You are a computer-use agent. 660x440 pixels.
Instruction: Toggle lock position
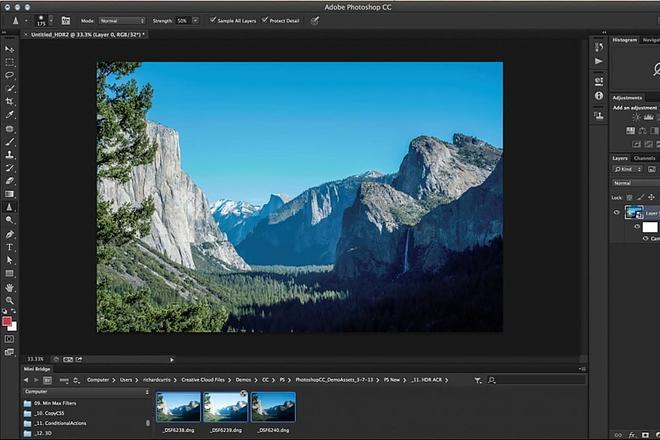tap(651, 197)
